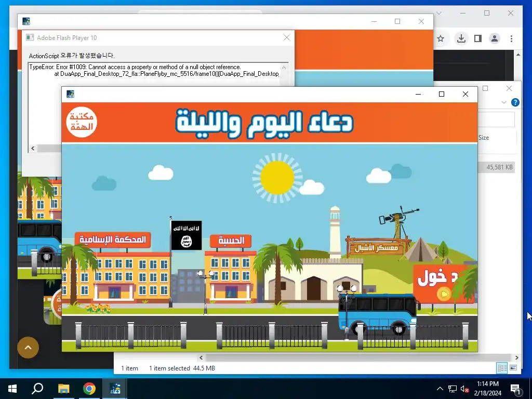Show hidden tray icons chevron
Viewport: 532px width, 399px height.
(440, 389)
